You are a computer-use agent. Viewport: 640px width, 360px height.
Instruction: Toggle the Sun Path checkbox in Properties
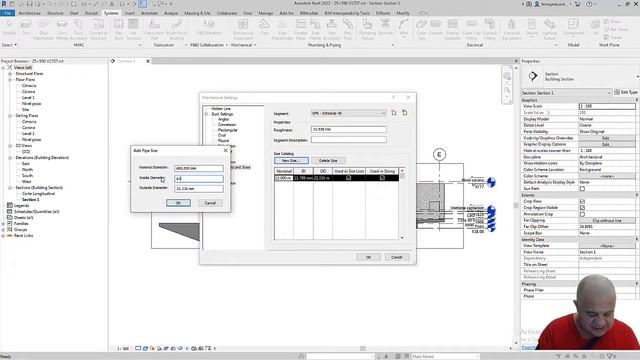point(582,189)
